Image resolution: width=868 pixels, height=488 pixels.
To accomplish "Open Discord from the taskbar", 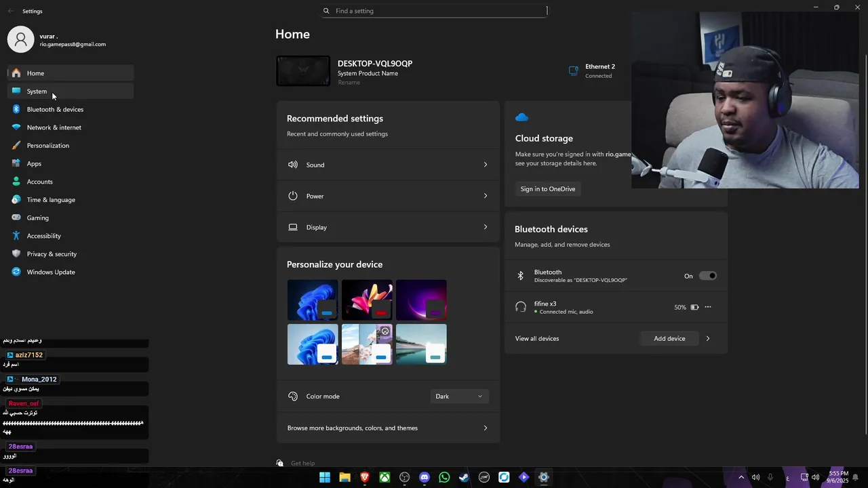I will pyautogui.click(x=425, y=477).
